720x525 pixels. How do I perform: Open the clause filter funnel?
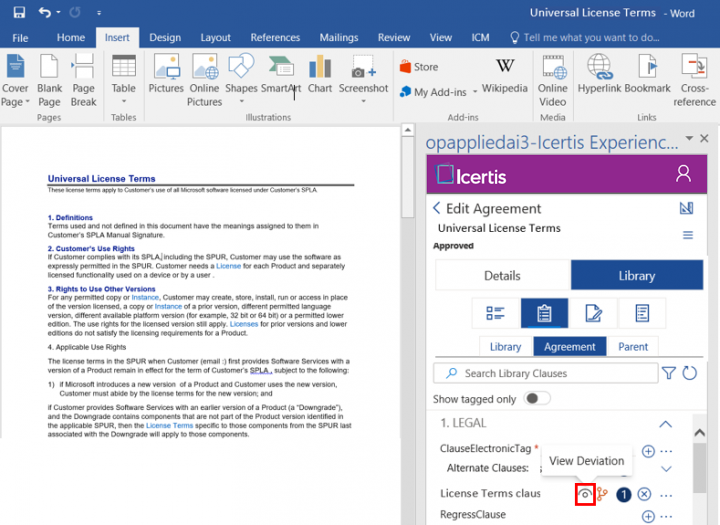tap(669, 373)
